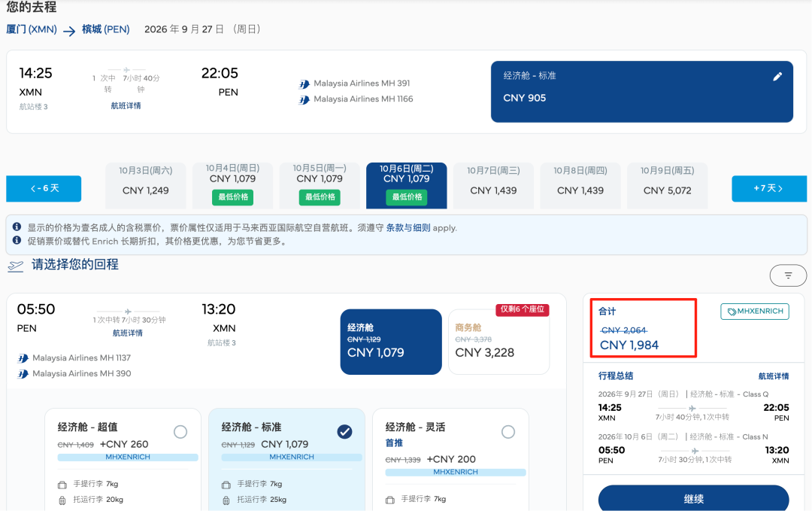Select the 经济舱 - 超值 fare radio button

pyautogui.click(x=180, y=431)
